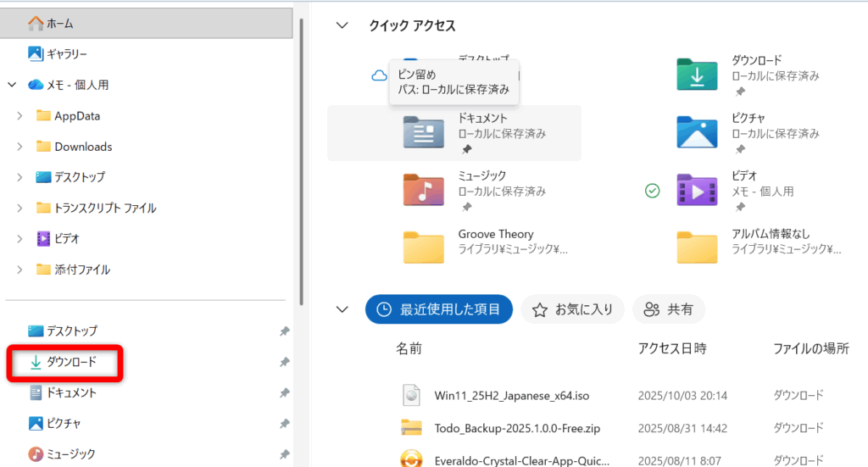
Task: Open the ミュージック folder icon in Quick Access
Action: click(x=423, y=190)
